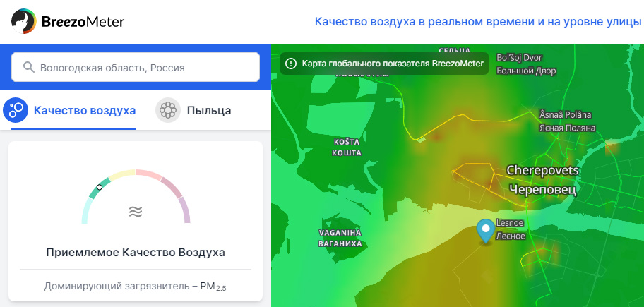Click the Приемлемое Качество Воздуха heading
644x307 pixels.
point(136,252)
